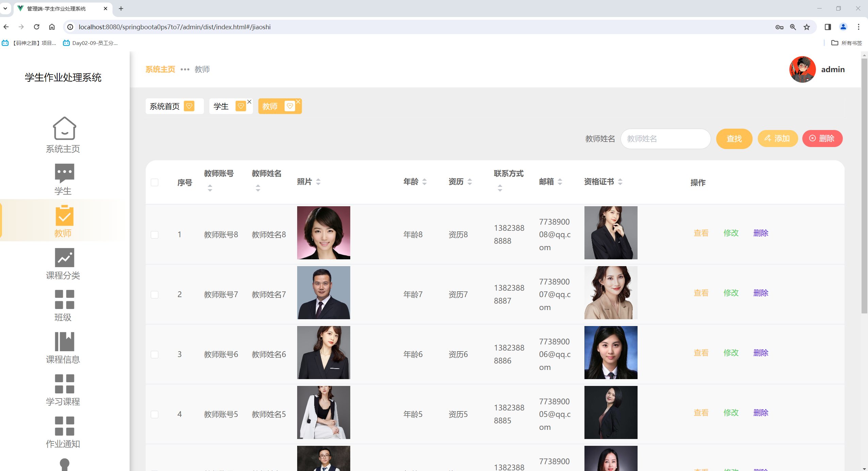Open 教师姓名6 photo thumbnail
The width and height of the screenshot is (868, 471).
[x=324, y=353]
